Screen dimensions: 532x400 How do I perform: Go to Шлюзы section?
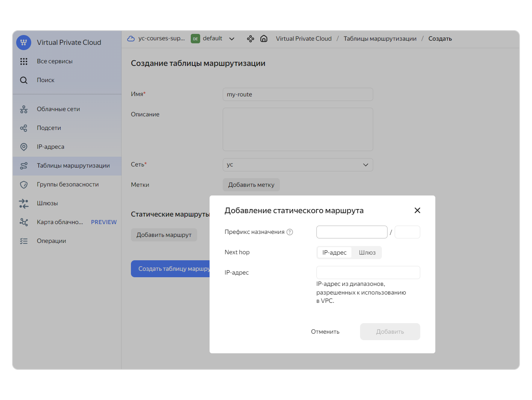67,203
